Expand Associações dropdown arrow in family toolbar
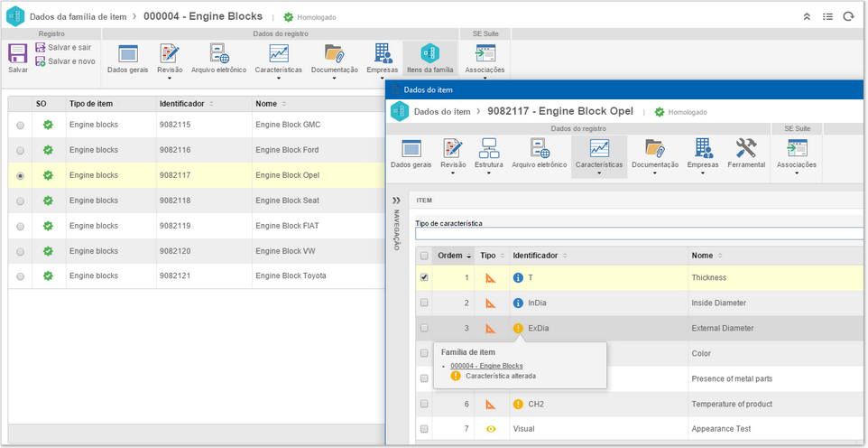Viewport: 868px width, 448px height. pos(485,79)
